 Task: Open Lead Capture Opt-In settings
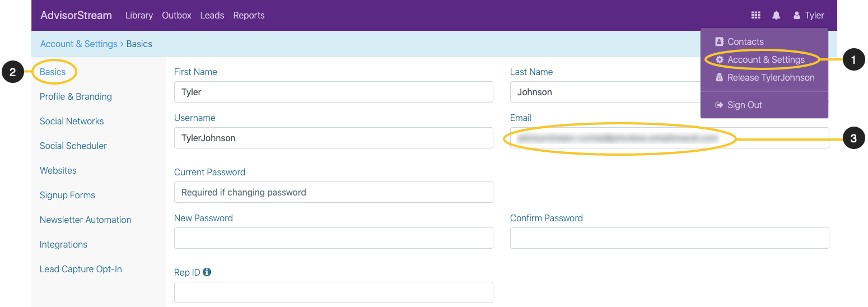click(81, 269)
